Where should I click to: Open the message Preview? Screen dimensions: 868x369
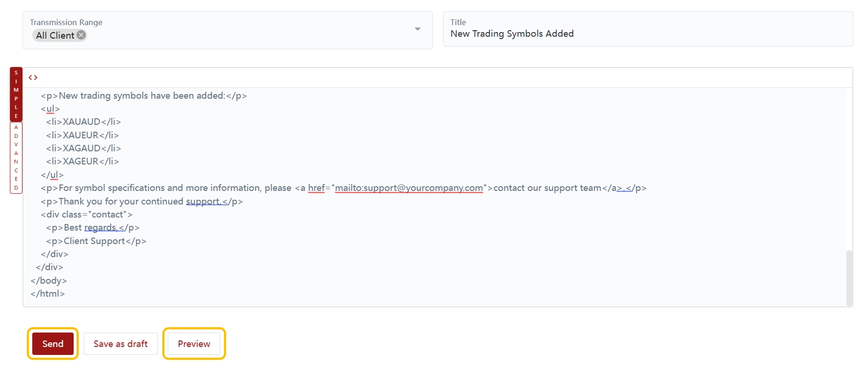tap(194, 344)
